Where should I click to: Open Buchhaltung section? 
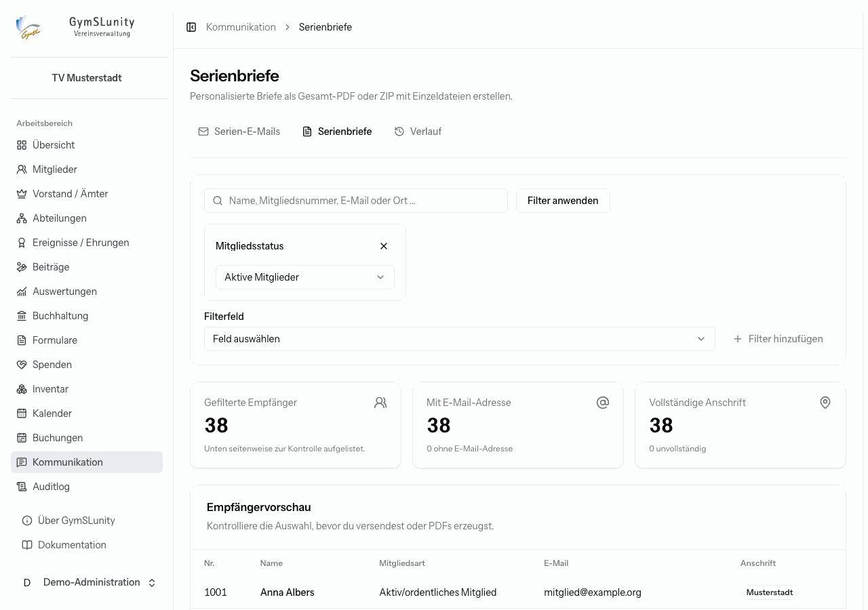[x=87, y=316]
